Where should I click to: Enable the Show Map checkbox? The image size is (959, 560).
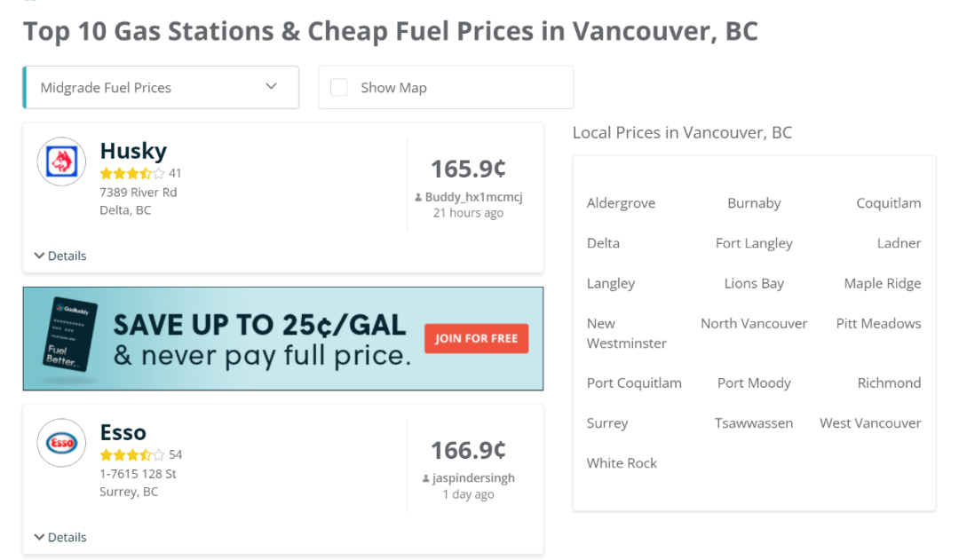tap(339, 88)
